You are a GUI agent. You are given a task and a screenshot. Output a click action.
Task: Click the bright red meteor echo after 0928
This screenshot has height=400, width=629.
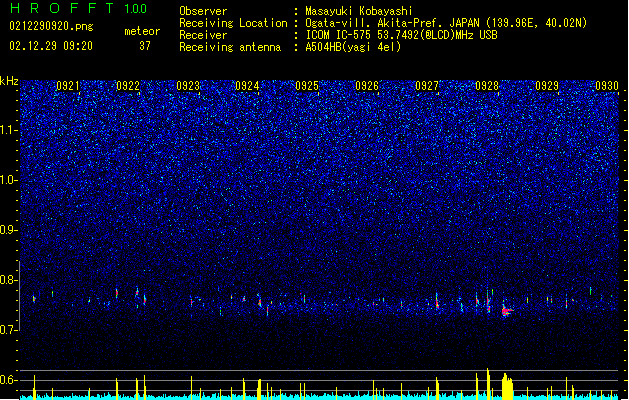point(507,311)
